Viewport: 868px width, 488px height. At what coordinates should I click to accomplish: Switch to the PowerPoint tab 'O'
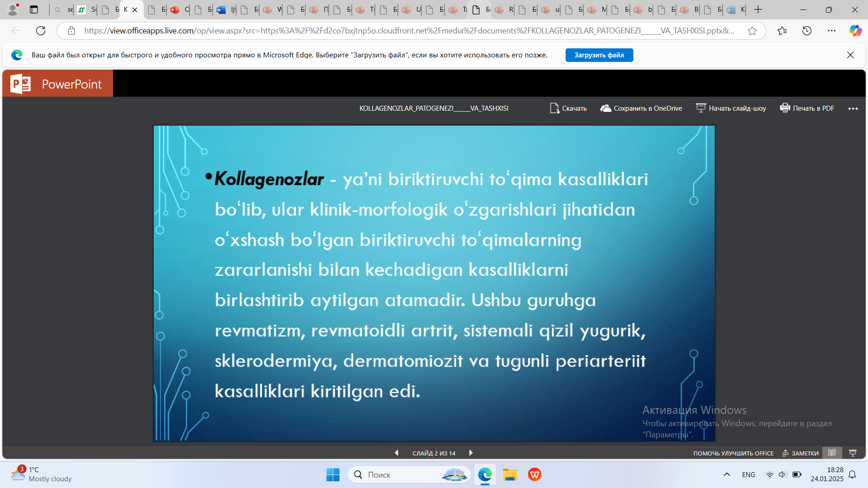pyautogui.click(x=179, y=9)
